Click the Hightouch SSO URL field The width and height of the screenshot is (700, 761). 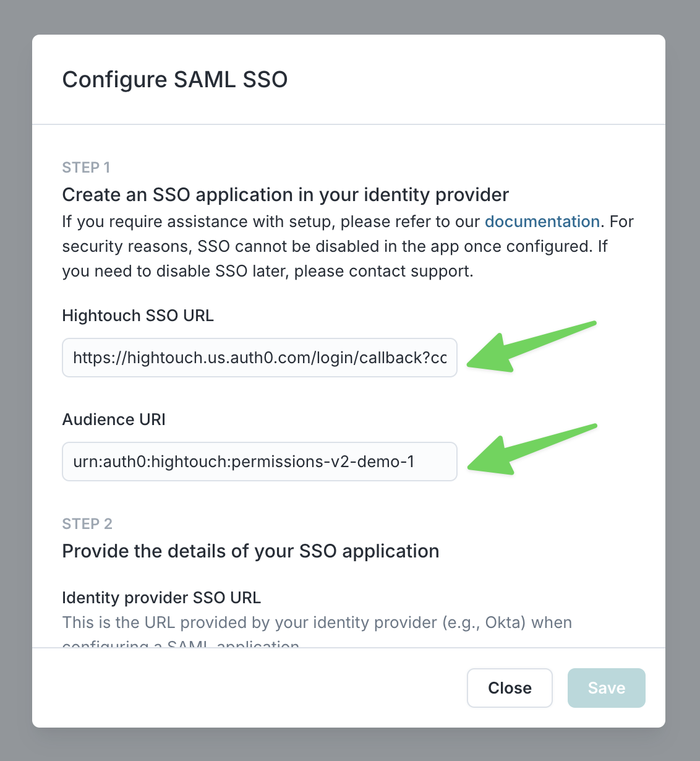(x=260, y=358)
